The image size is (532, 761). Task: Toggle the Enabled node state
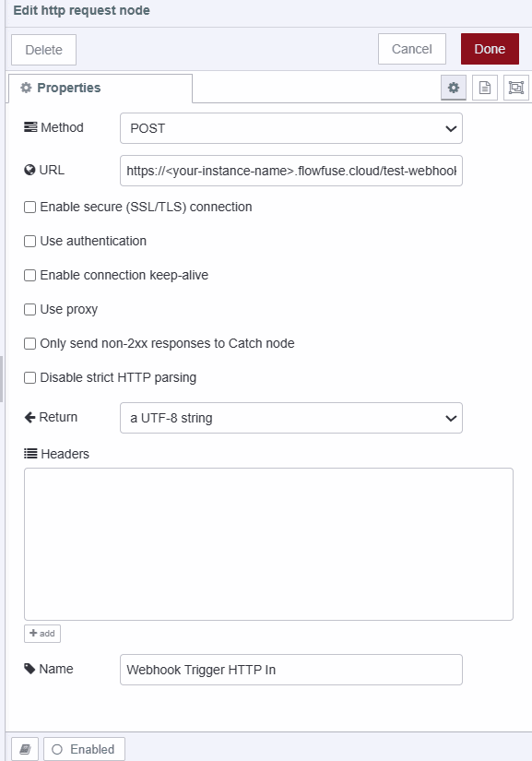83,748
